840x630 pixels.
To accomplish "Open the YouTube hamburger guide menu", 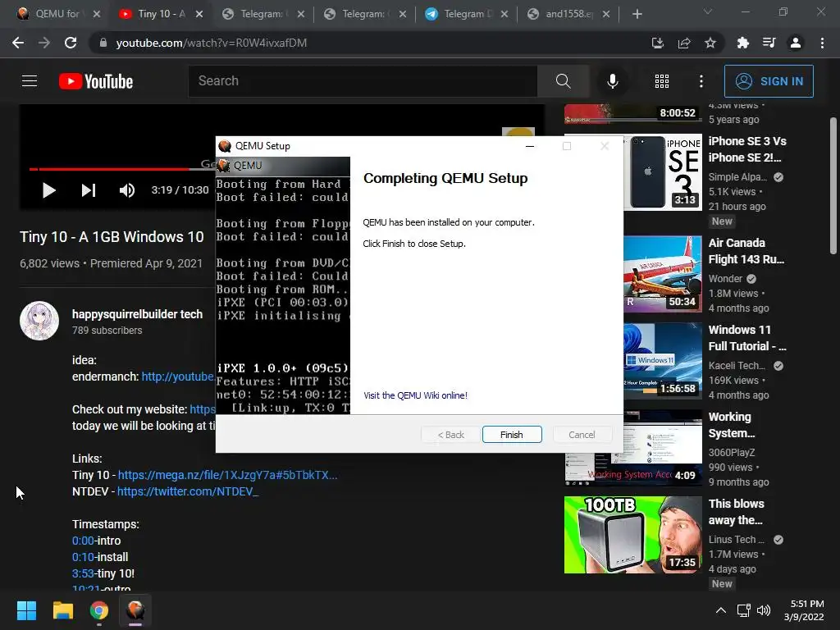I will pos(30,81).
